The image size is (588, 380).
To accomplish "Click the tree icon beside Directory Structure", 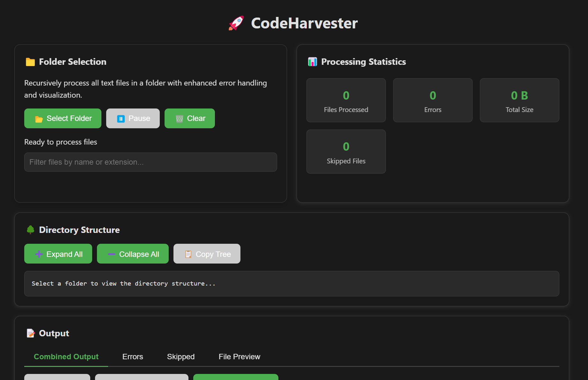I will click(x=30, y=230).
